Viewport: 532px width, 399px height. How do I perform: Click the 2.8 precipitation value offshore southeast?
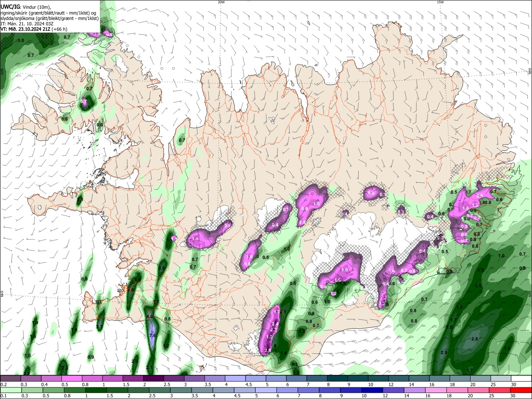pos(475,339)
